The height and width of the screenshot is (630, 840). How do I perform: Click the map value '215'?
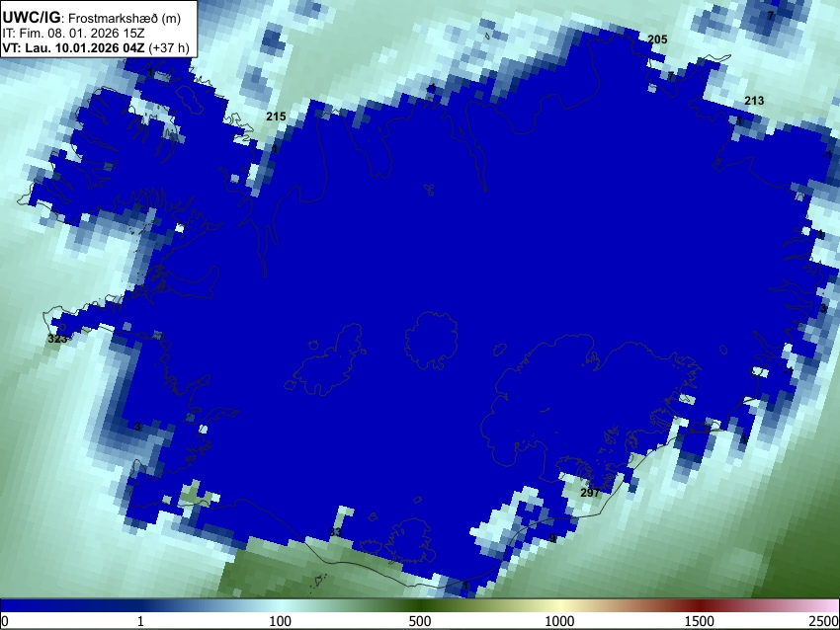276,117
